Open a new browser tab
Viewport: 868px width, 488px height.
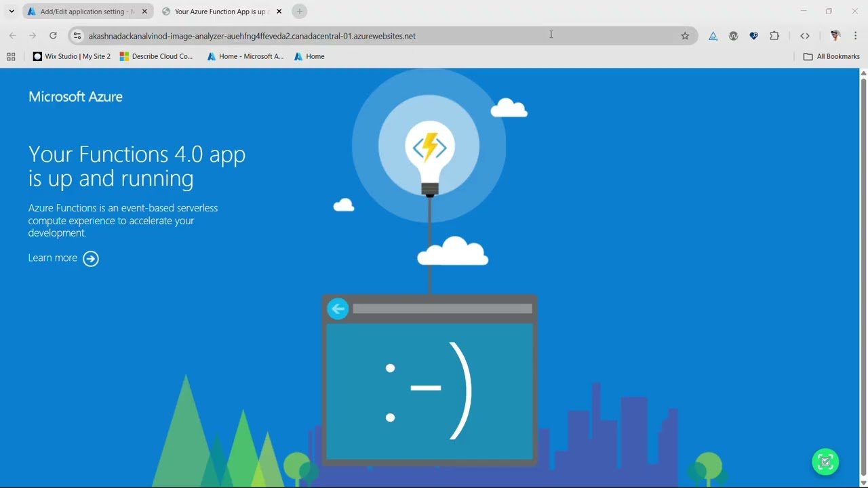(x=300, y=12)
